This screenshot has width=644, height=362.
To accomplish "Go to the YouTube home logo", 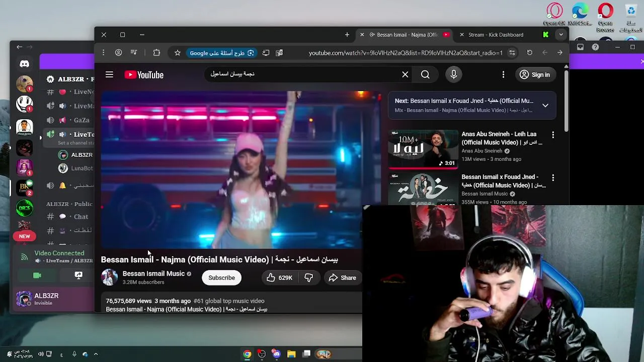I will [x=144, y=75].
